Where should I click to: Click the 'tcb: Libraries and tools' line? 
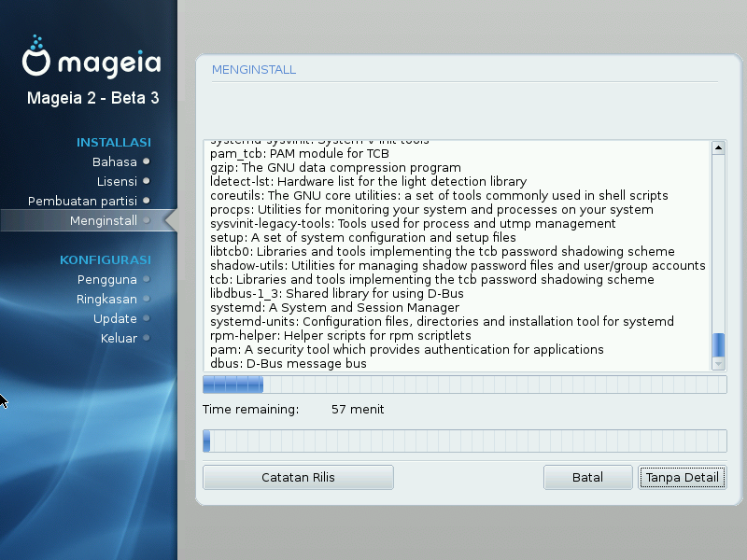tap(432, 279)
